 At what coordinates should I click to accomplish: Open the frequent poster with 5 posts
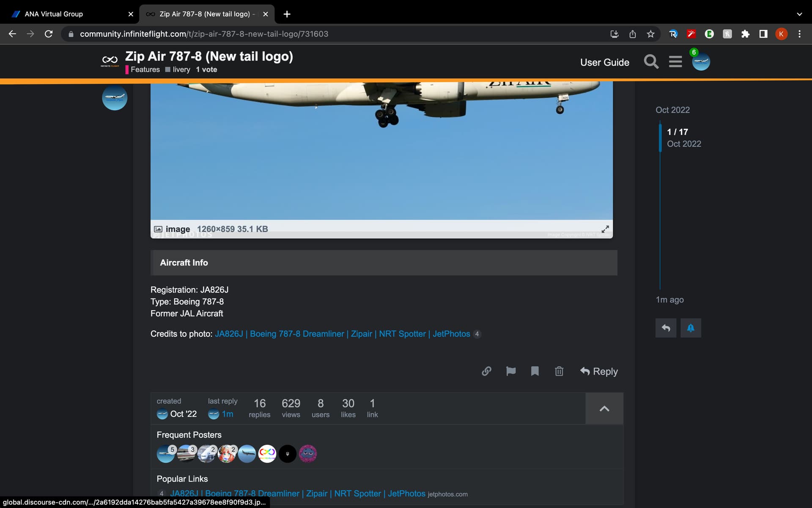click(165, 454)
